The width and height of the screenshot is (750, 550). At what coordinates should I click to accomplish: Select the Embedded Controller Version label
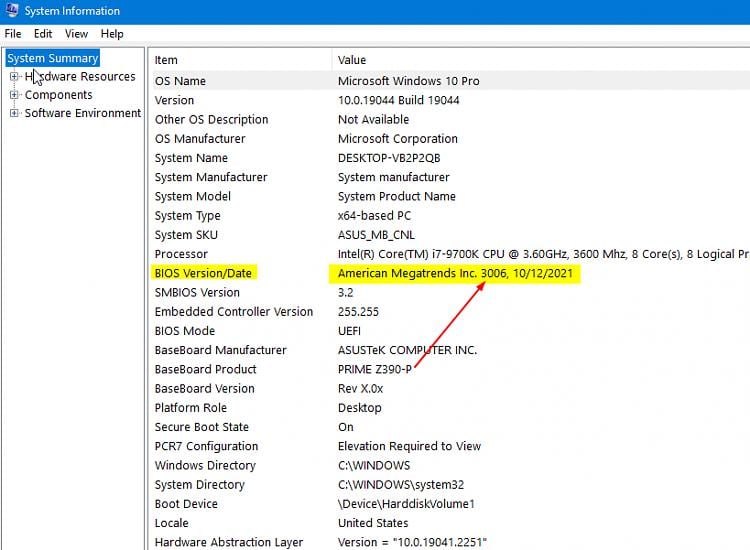[x=233, y=312]
